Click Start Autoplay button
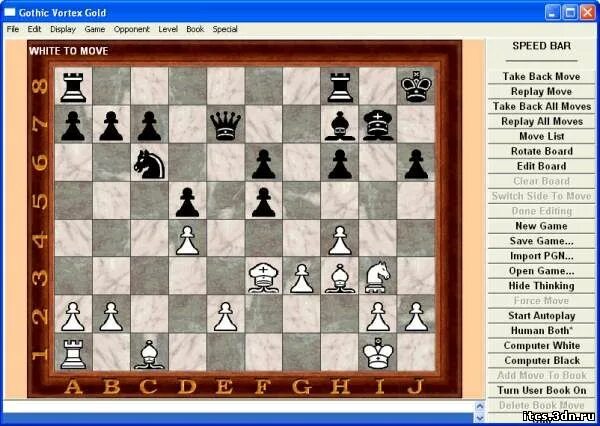600x426 pixels. click(x=541, y=316)
